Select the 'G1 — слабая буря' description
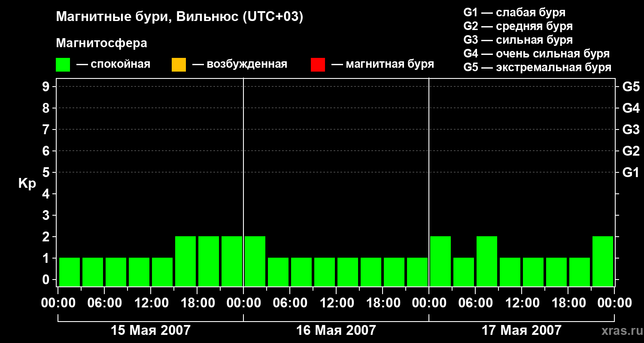 (514, 12)
